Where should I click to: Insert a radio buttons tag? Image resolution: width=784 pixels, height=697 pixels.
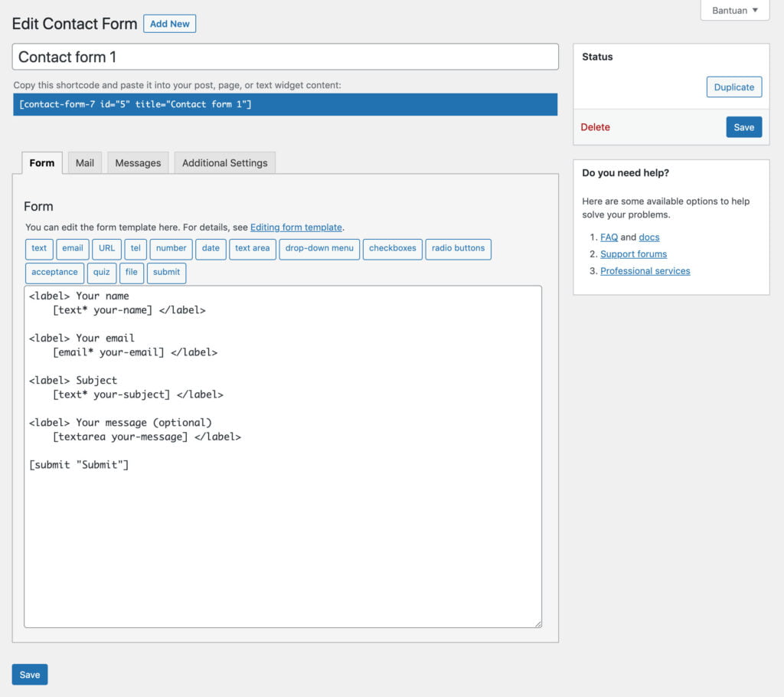(458, 249)
